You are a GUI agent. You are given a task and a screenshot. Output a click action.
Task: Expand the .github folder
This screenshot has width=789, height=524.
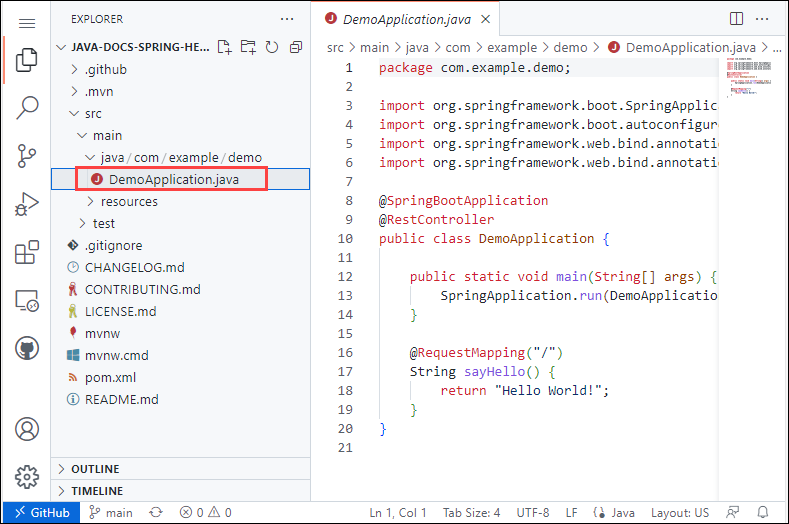point(180,69)
